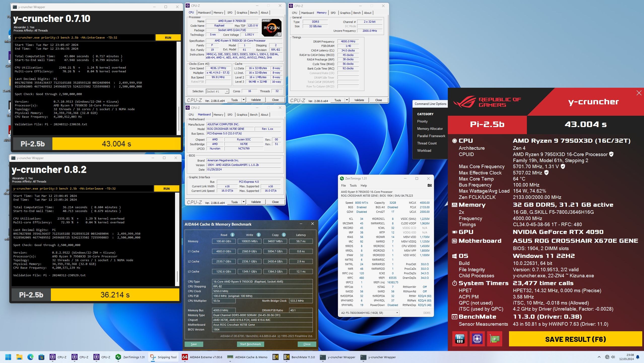Image resolution: width=644 pixels, height=363 pixels.
Task: Switch to AIDA64 Cache & Memo taskbar button
Action: pos(248,357)
